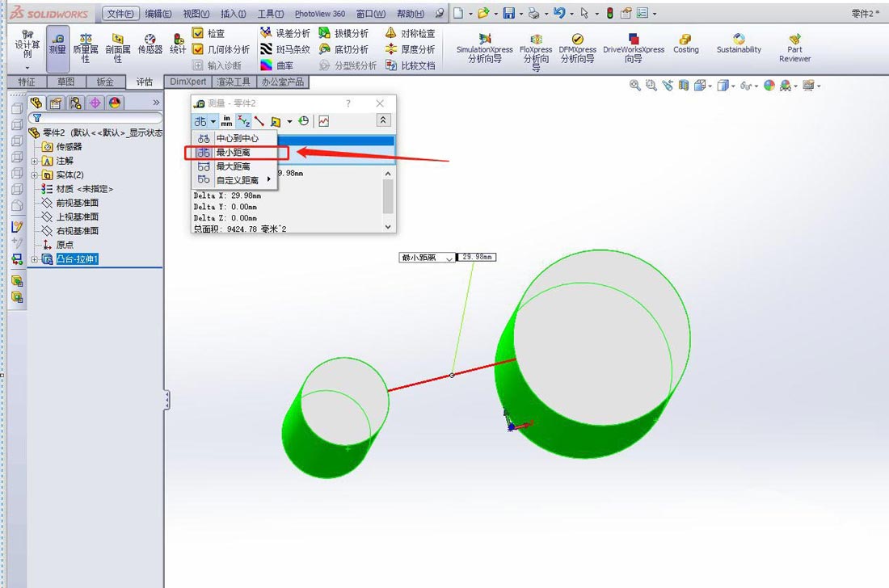This screenshot has height=588, width=889.
Task: Open the Sustainability tool
Action: pos(739,44)
